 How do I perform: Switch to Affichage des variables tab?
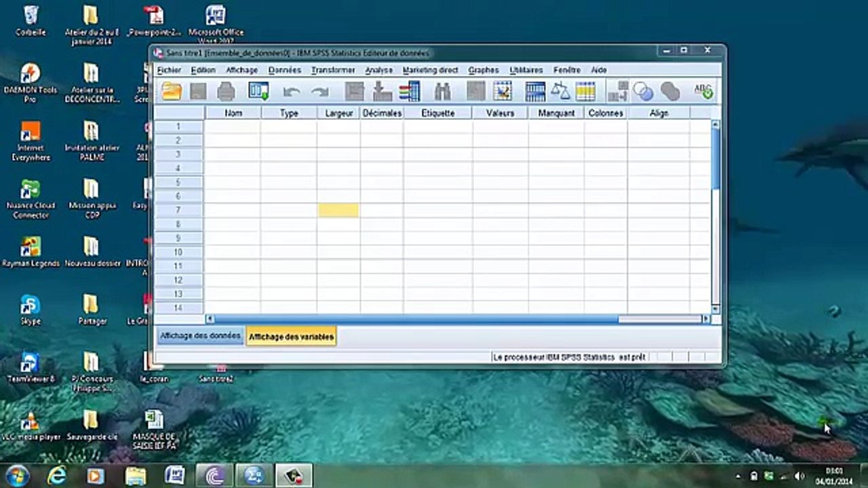click(x=291, y=336)
